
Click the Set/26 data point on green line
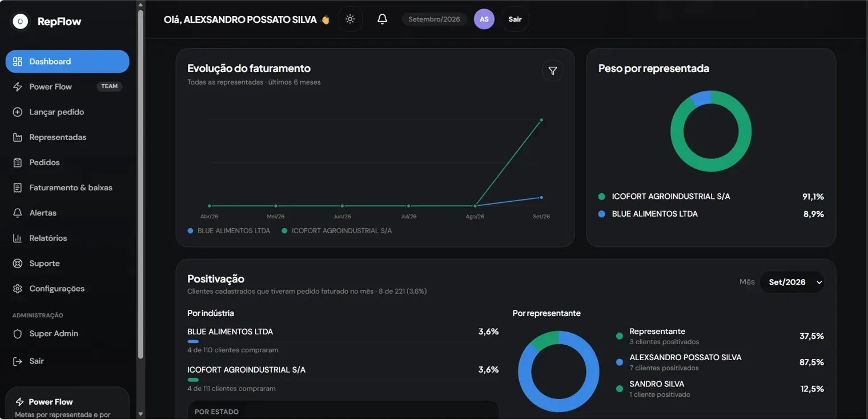coord(541,120)
